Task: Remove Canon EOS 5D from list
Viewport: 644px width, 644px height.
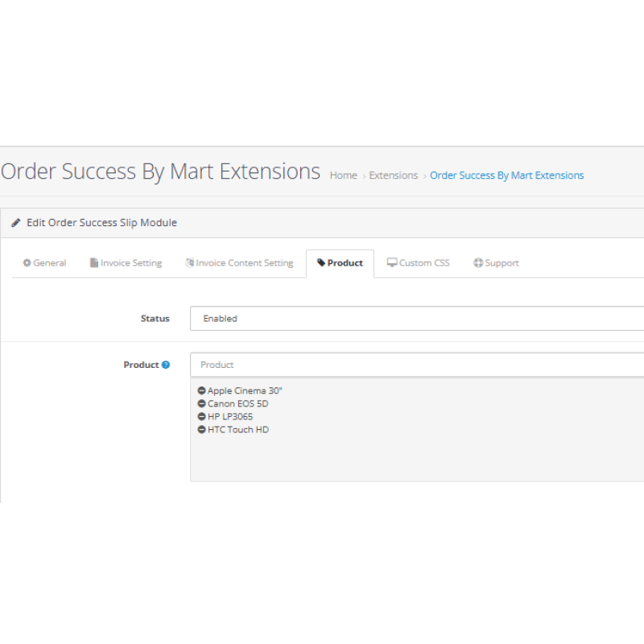Action: [201, 403]
